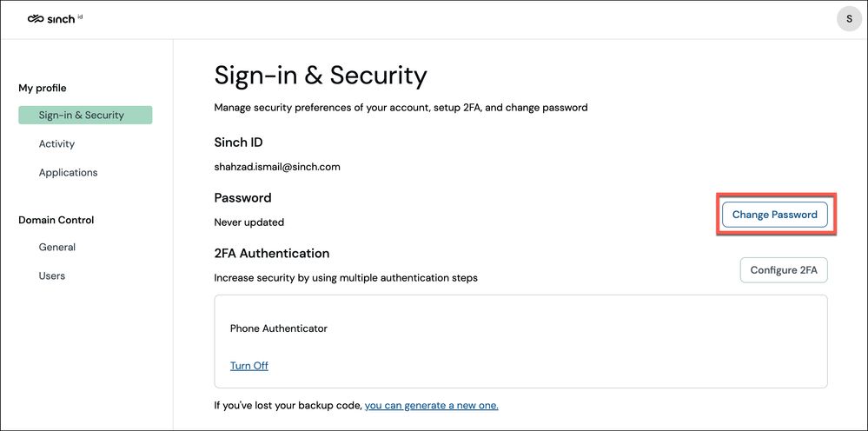Click the 2FA Authentication section heading

(272, 254)
